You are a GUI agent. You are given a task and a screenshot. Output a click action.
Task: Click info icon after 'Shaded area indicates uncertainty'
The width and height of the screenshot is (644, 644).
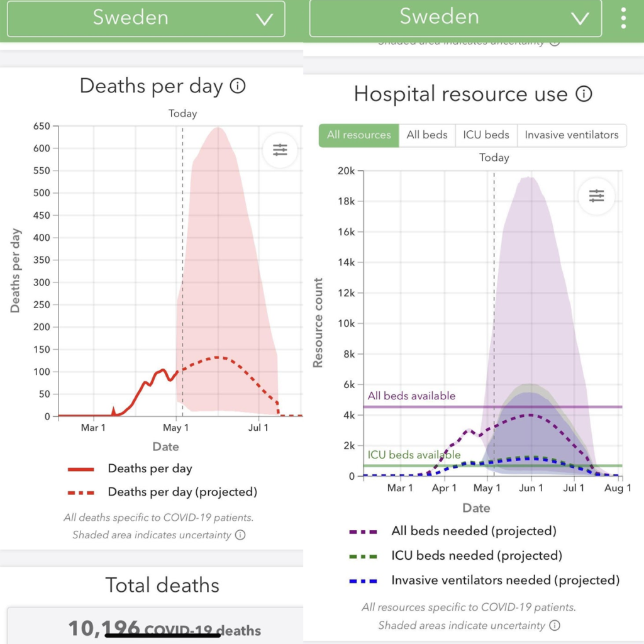click(x=240, y=535)
